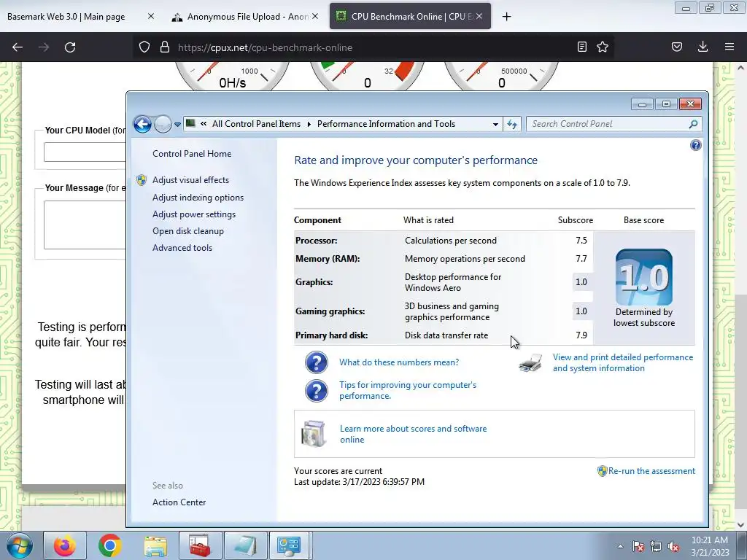
Task: Open a new browser tab
Action: [507, 17]
